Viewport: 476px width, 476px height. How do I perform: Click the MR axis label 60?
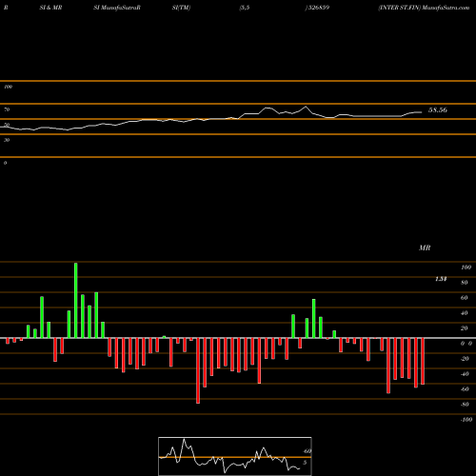click(x=465, y=298)
